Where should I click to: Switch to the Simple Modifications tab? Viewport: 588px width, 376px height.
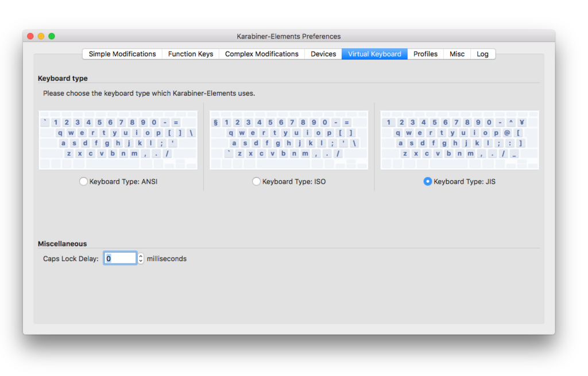[x=122, y=54]
